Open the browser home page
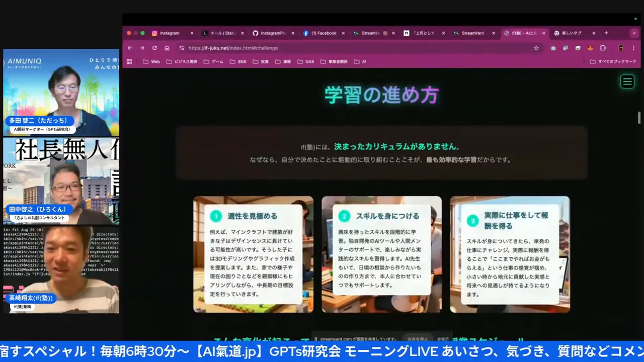Image resolution: width=644 pixels, height=362 pixels. (167, 48)
